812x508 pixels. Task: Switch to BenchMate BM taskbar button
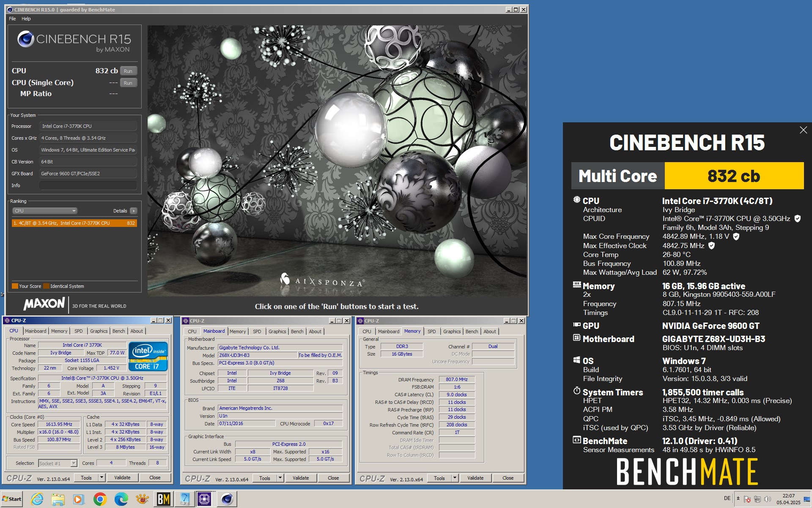[163, 499]
